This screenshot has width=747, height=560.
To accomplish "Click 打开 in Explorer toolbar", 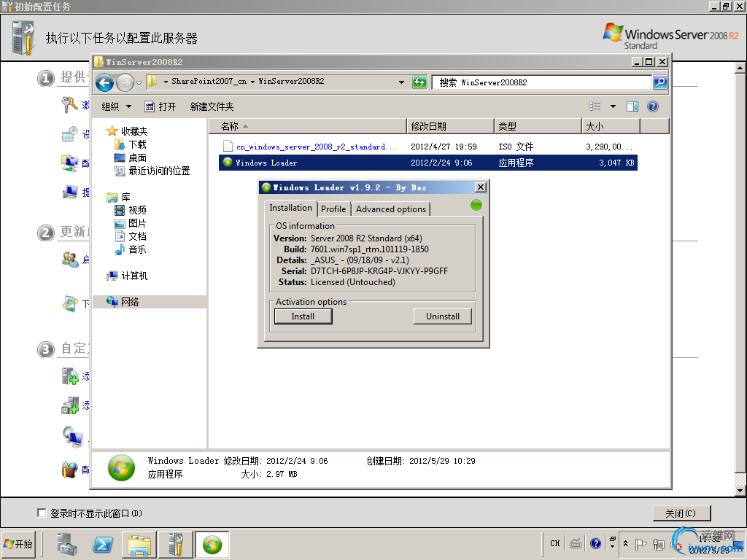I will click(160, 106).
